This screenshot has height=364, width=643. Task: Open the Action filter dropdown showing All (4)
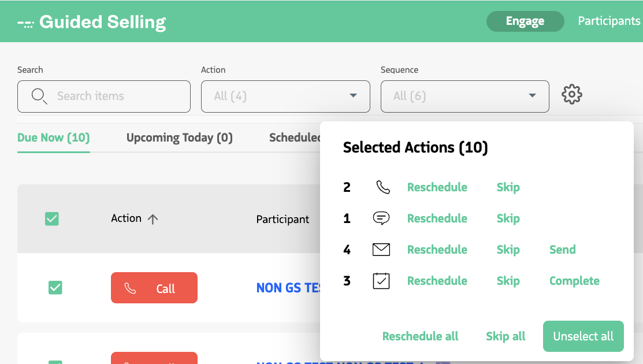point(285,96)
